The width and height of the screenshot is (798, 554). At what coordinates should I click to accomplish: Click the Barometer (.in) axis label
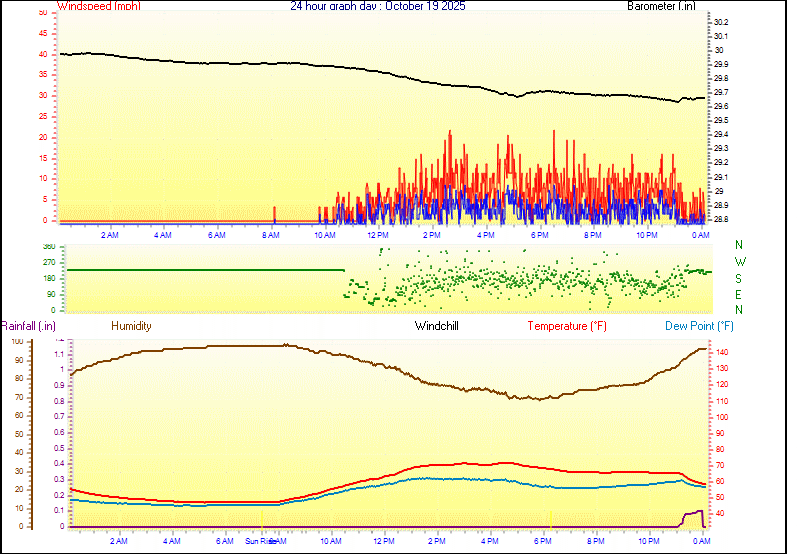(x=661, y=6)
